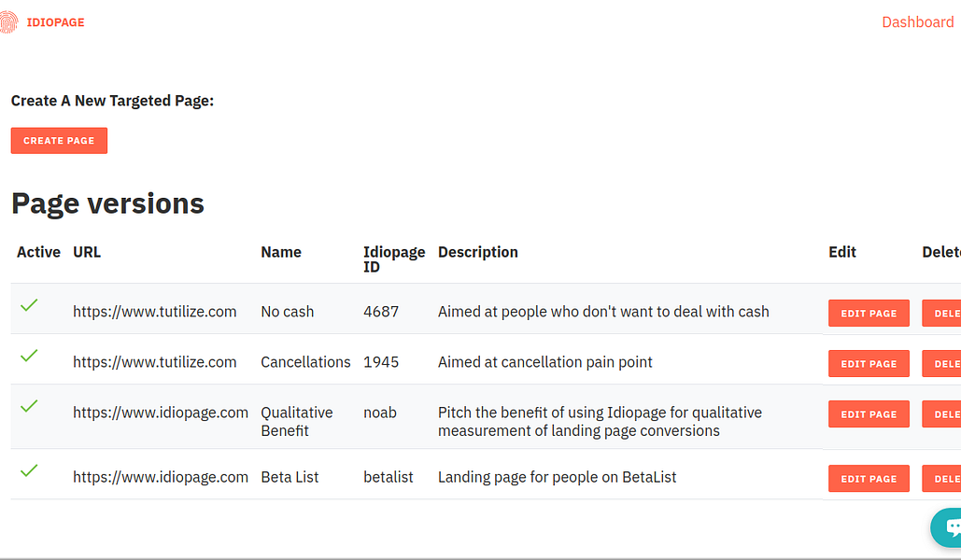Viewport: 961px width, 560px height.
Task: Select the Idiopage ID betalist
Action: pos(388,477)
